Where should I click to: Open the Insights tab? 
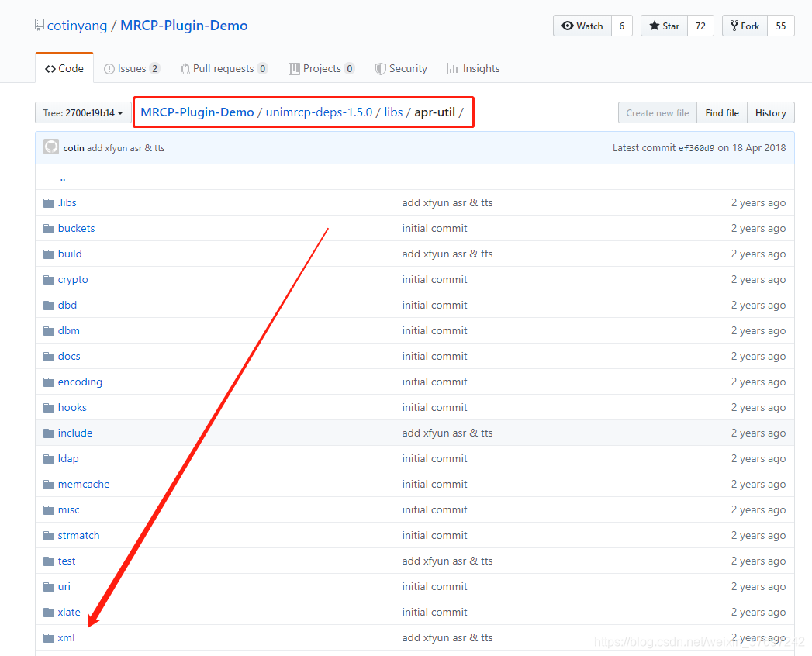(x=473, y=68)
